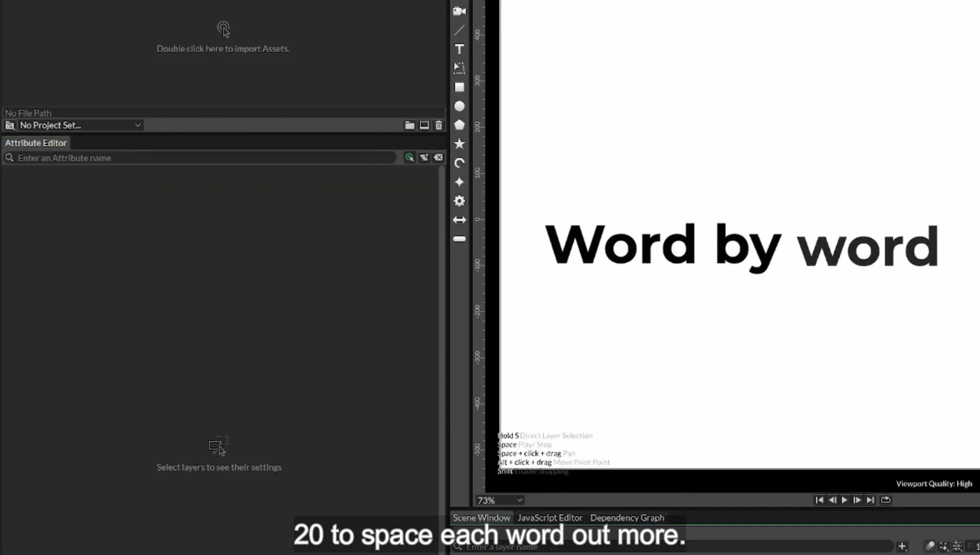The height and width of the screenshot is (555, 980).
Task: Click the new folder icon in Assets
Action: pos(409,125)
